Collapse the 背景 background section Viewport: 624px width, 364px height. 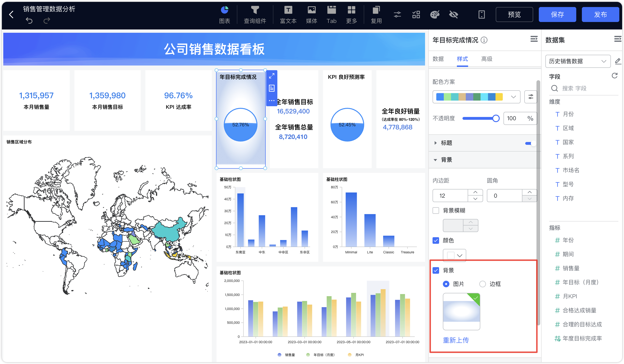pyautogui.click(x=435, y=160)
